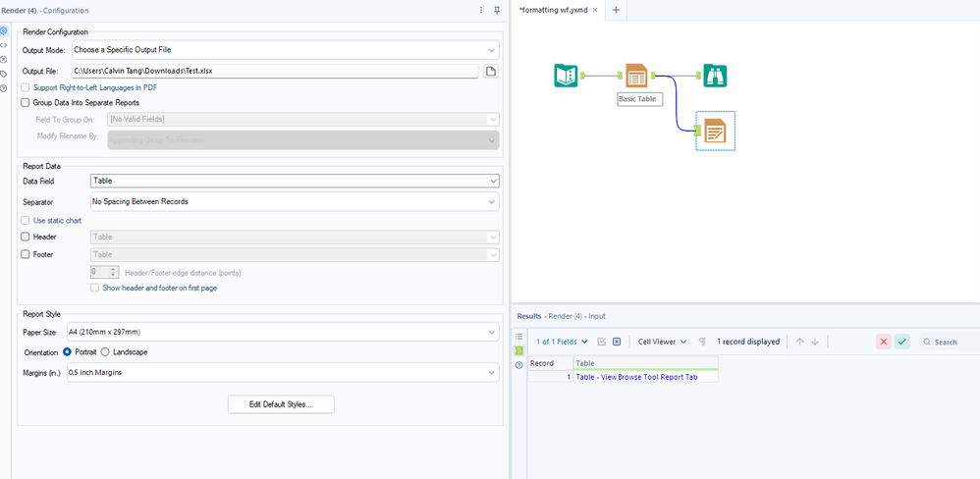Open the Help icon in the Configuration sidebar
980x479 pixels.
pyautogui.click(x=4, y=88)
